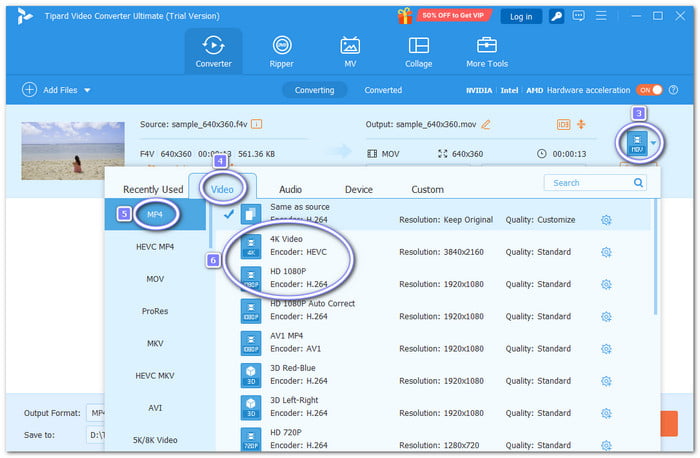Select MKV in format list

coord(155,343)
